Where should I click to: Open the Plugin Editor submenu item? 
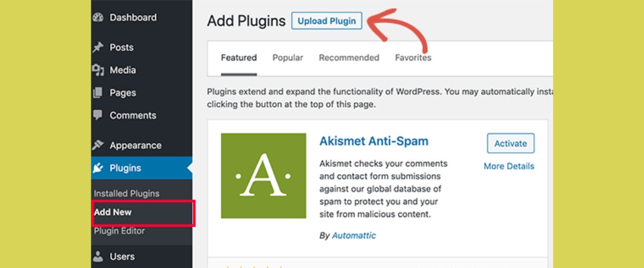pyautogui.click(x=119, y=231)
